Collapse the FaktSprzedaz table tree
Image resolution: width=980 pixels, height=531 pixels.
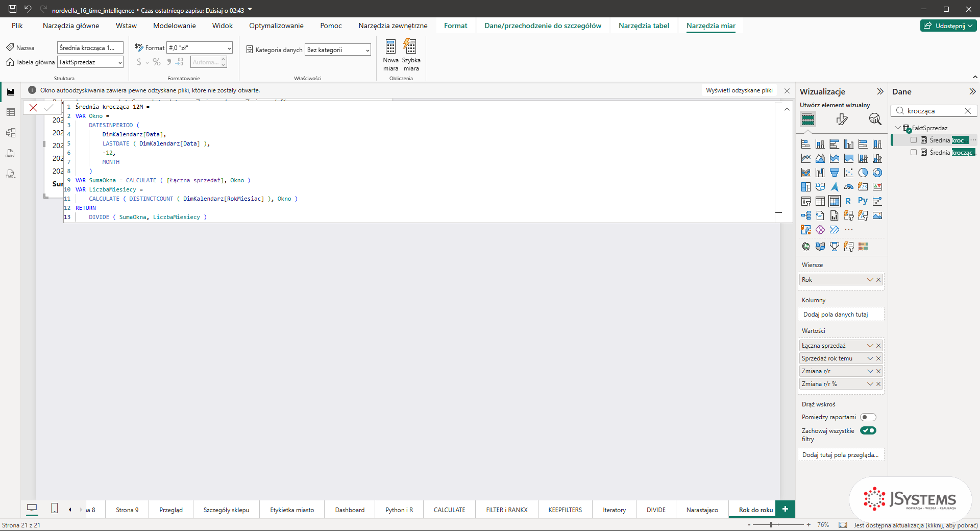pos(898,128)
